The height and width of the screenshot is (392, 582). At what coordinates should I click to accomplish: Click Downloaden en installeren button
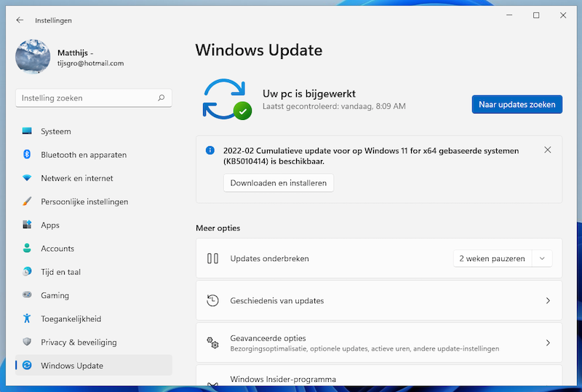point(278,183)
